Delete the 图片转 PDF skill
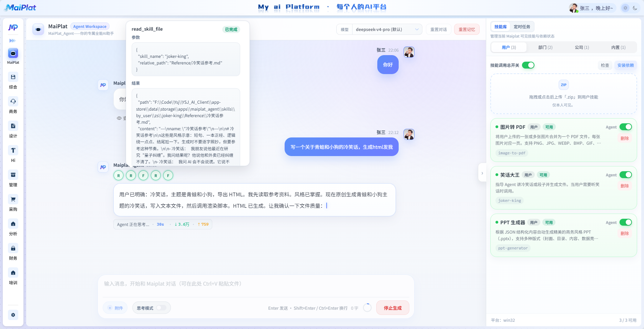The width and height of the screenshot is (644, 329). tap(625, 138)
